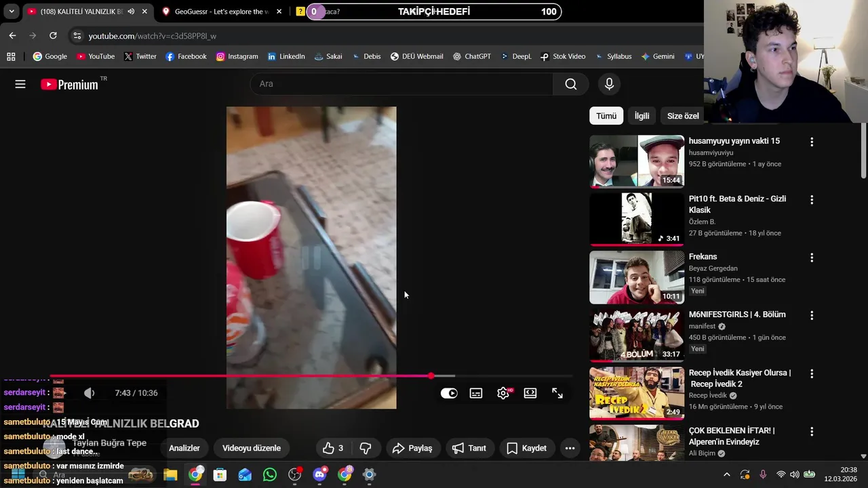Open the YouTube hamburger guide menu

20,84
